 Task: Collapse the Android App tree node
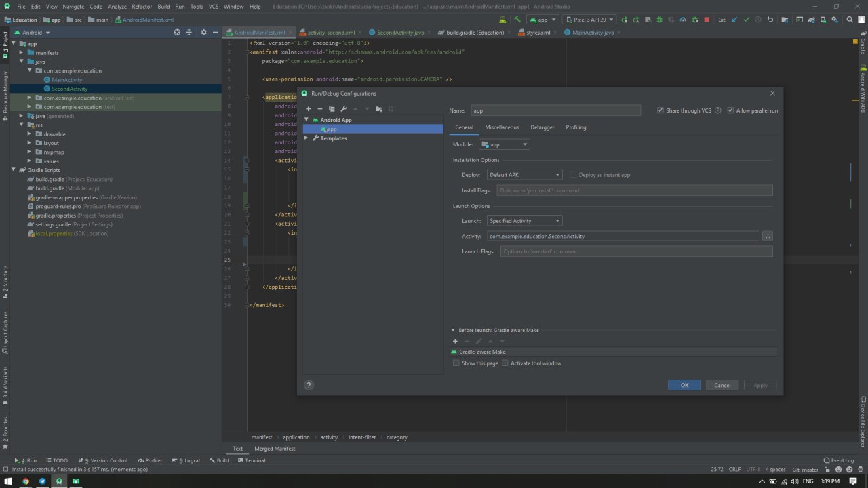pos(307,120)
